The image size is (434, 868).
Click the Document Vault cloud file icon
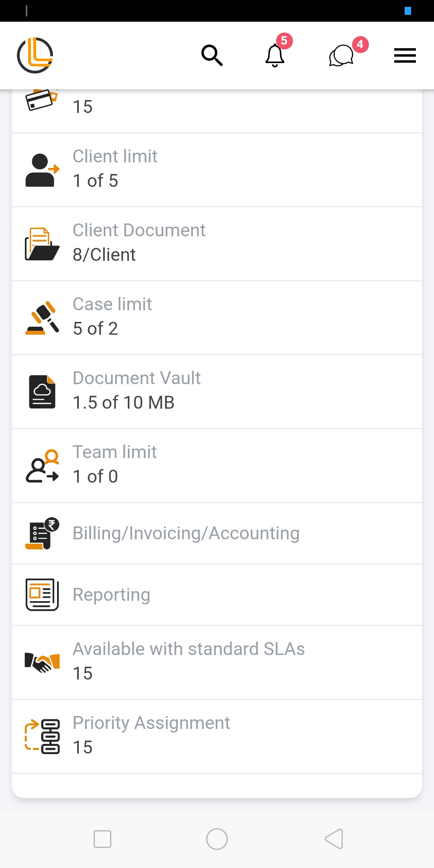pyautogui.click(x=42, y=392)
